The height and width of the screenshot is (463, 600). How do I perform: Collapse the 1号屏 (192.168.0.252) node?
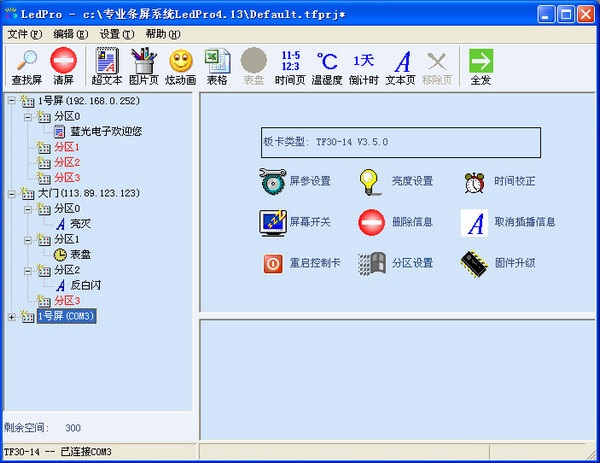12,101
